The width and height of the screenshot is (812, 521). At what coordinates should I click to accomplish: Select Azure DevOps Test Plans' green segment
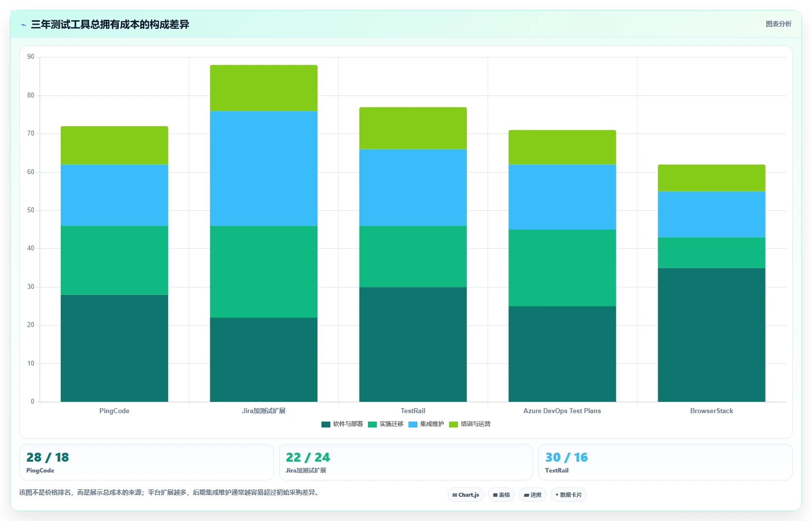coord(562,268)
